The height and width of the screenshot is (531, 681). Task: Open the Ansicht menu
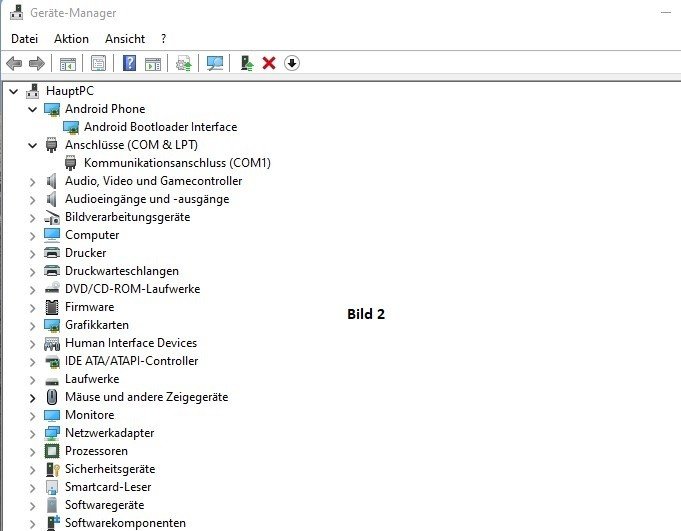coord(125,39)
